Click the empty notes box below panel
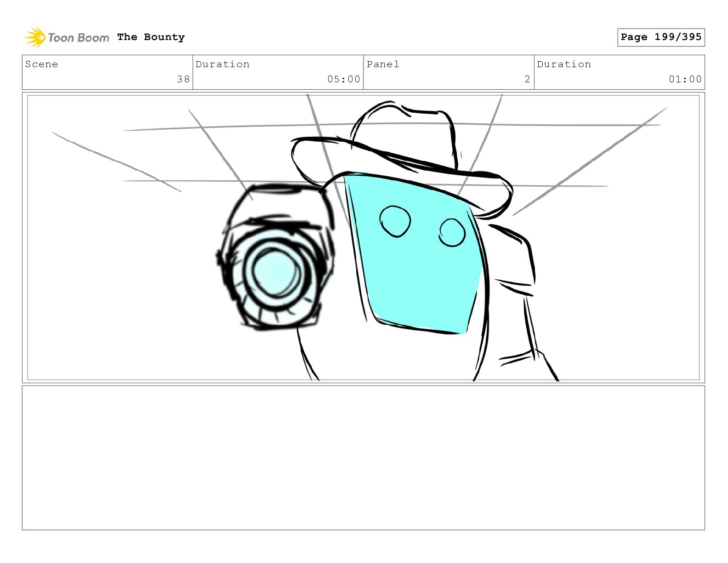Image resolution: width=728 pixels, height=563 pixels. pos(364,458)
